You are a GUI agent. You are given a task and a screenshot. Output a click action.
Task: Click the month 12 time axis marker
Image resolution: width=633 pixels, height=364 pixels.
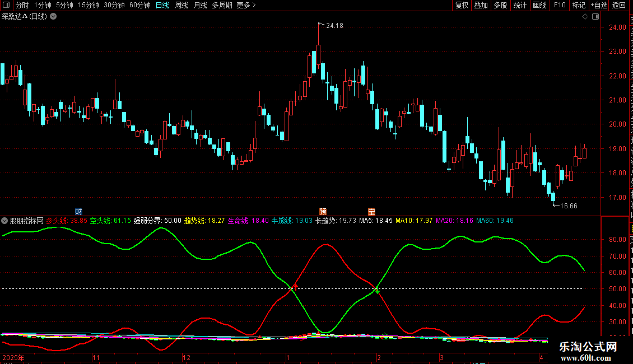click(x=187, y=357)
